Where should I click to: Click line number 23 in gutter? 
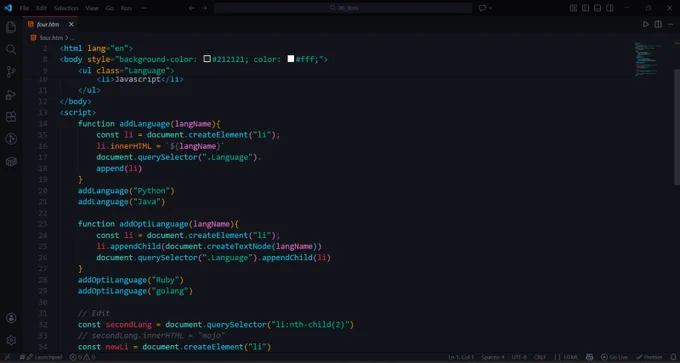click(43, 224)
